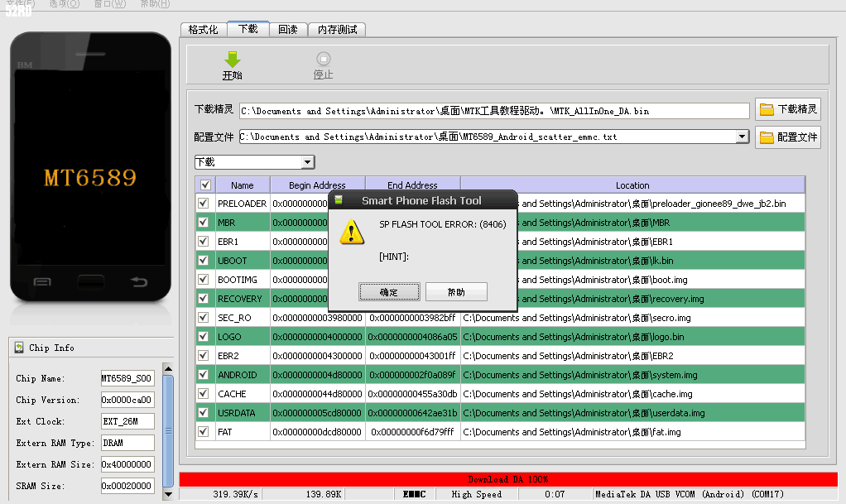The height and width of the screenshot is (504, 846).
Task: Click the SRAM Size field 0x00020000
Action: pos(127,486)
